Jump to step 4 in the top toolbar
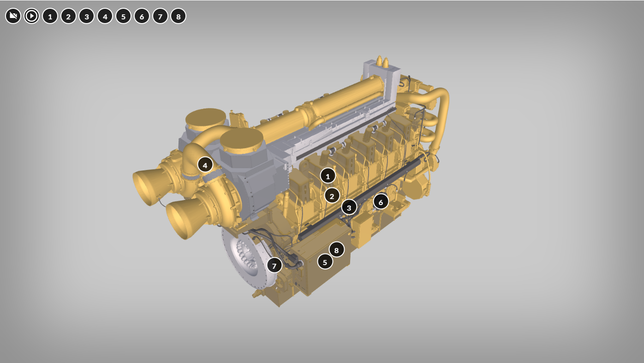The width and height of the screenshot is (644, 363). point(105,16)
